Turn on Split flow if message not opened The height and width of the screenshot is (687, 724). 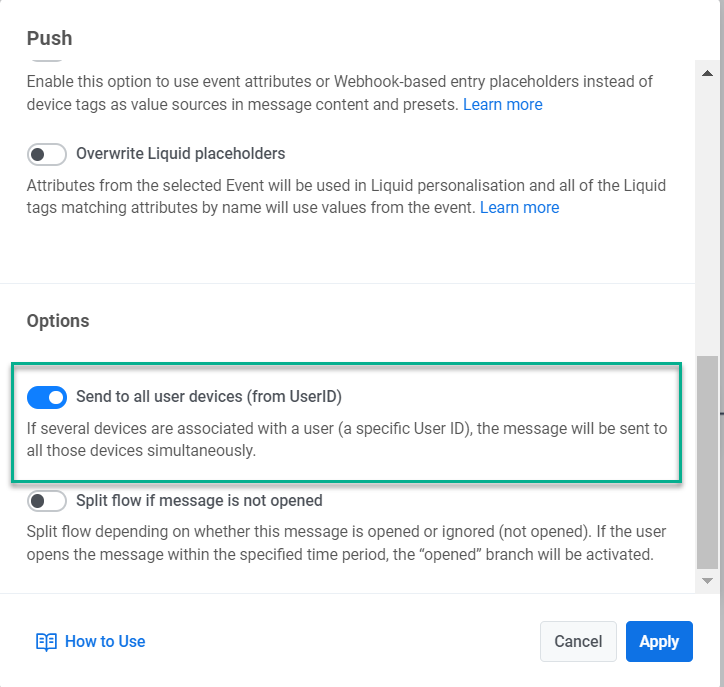click(47, 500)
